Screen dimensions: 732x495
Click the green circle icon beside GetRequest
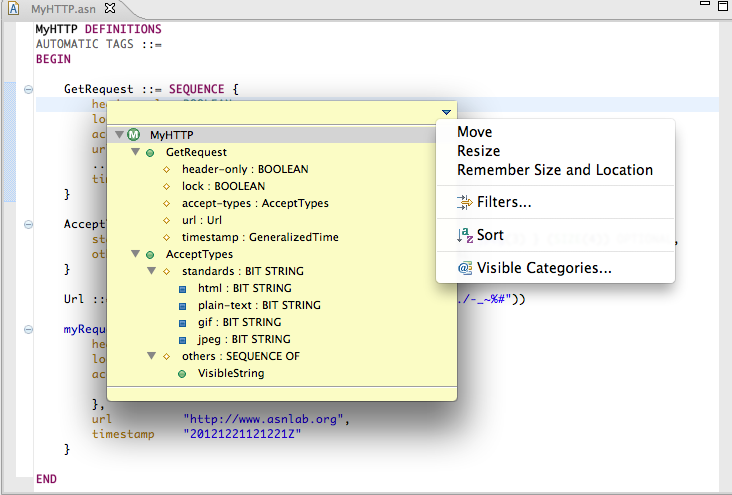pyautogui.click(x=150, y=152)
